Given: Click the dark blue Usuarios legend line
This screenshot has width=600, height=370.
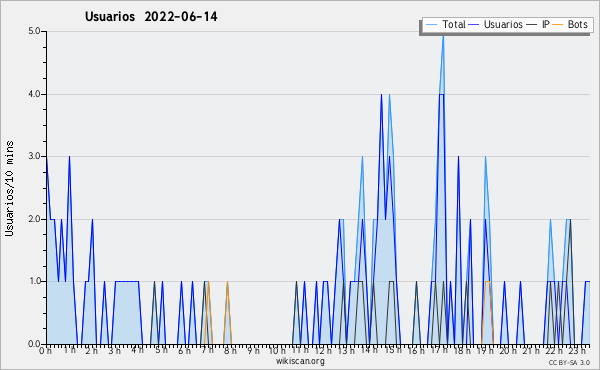Looking at the screenshot, I should [x=474, y=25].
